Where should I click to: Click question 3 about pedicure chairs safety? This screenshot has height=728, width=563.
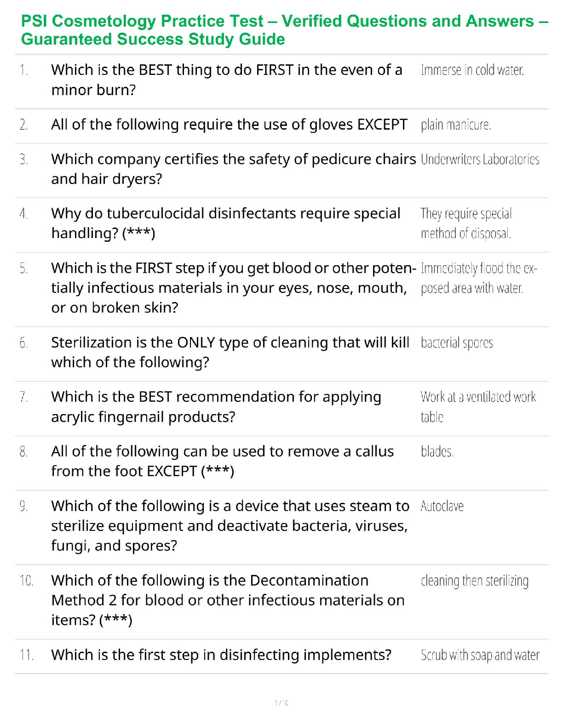pos(233,169)
